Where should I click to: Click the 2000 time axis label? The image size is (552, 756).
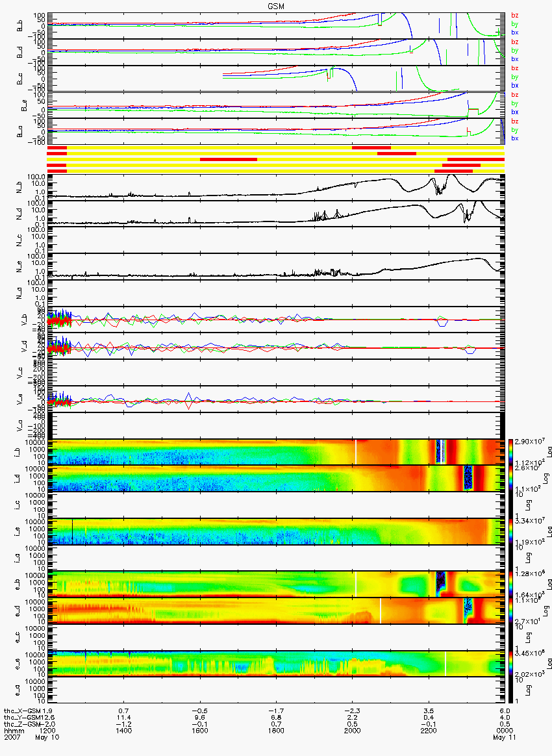pyautogui.click(x=353, y=731)
